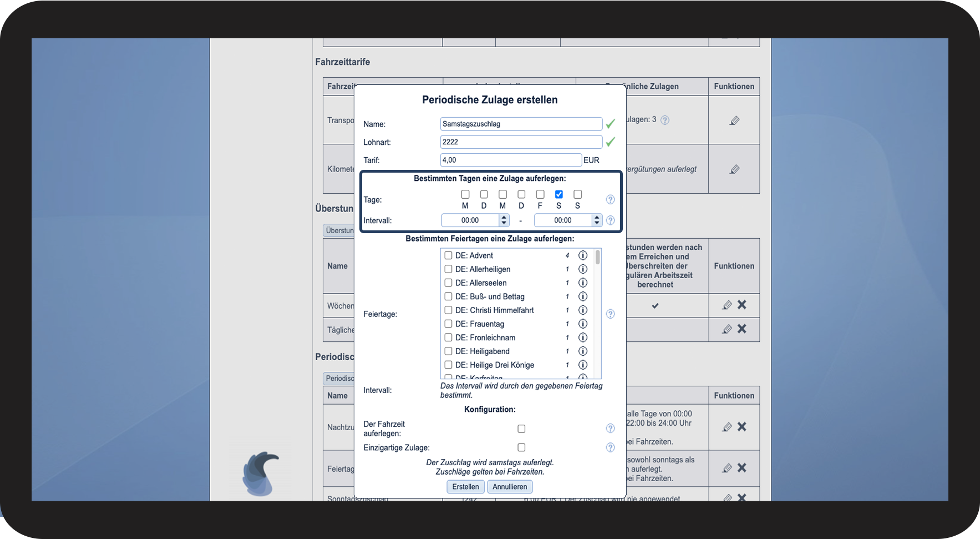Click the Annullieren button
Viewport: 980px width, 539px height.
(x=510, y=487)
